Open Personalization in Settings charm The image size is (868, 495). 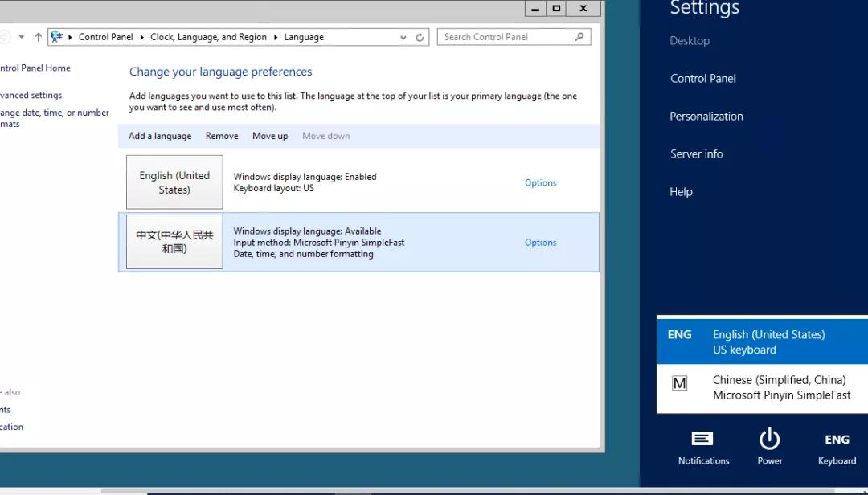706,117
